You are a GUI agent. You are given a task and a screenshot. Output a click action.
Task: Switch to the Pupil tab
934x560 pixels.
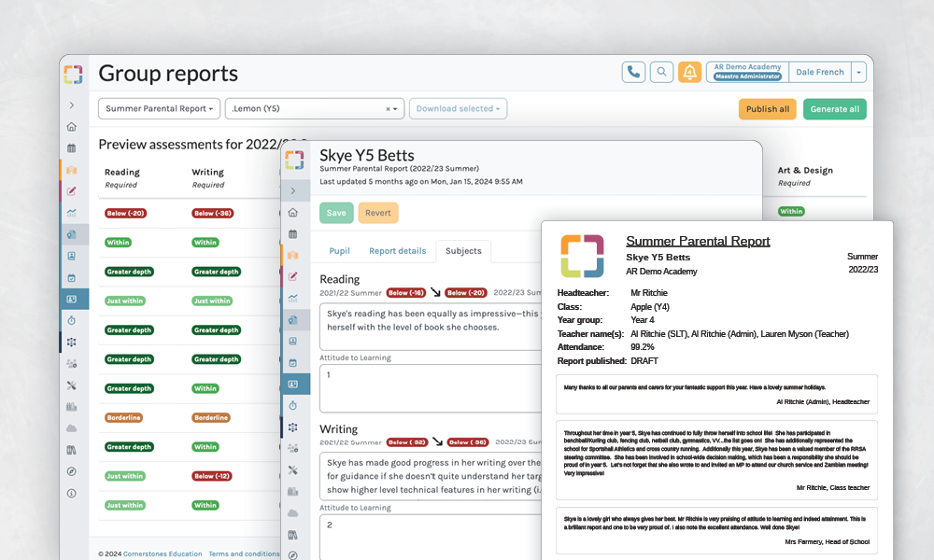click(339, 251)
